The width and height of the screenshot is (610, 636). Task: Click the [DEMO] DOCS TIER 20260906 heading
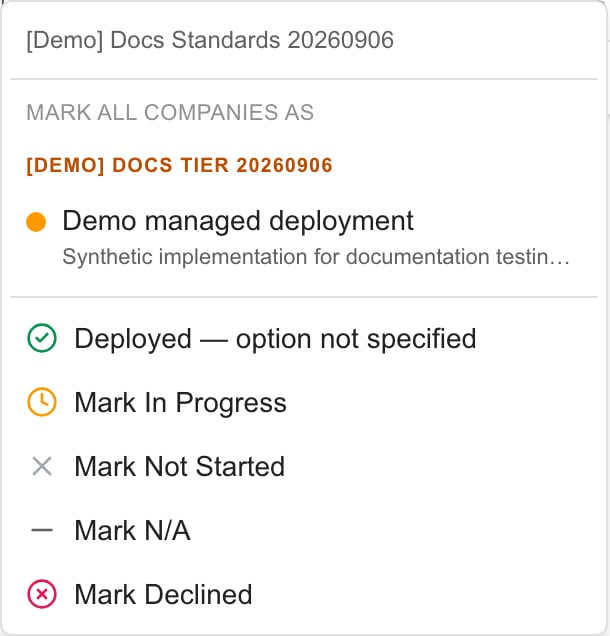(179, 165)
